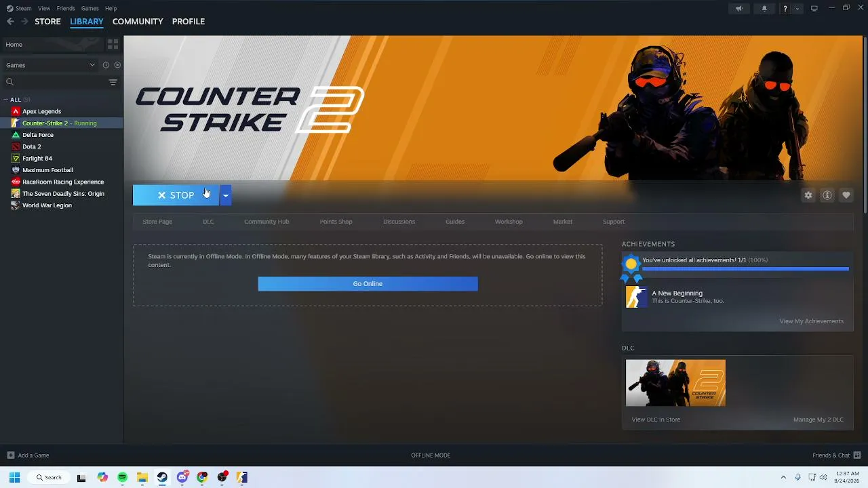868x488 pixels.
Task: Open Counter-Strike 2 taskbar icon
Action: [242, 477]
